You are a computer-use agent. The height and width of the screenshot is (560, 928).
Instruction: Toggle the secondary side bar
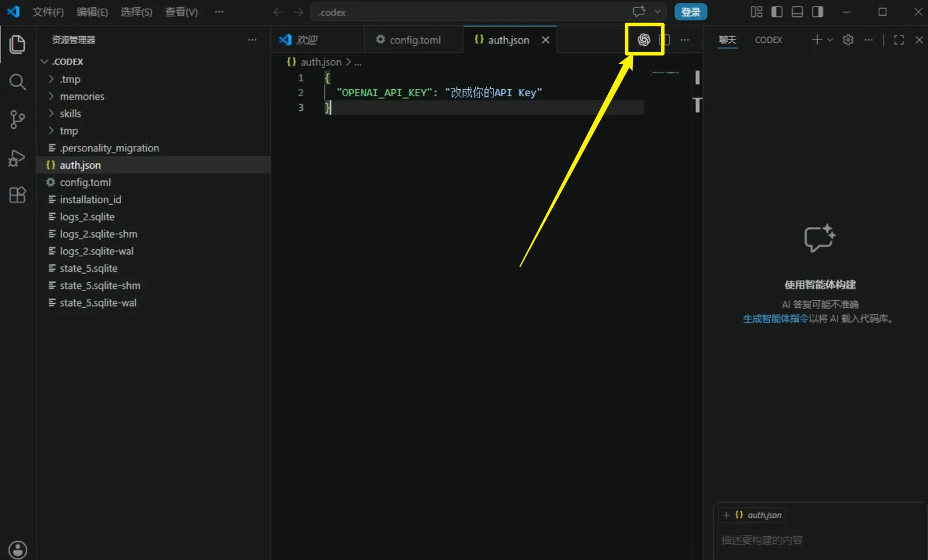(x=817, y=12)
